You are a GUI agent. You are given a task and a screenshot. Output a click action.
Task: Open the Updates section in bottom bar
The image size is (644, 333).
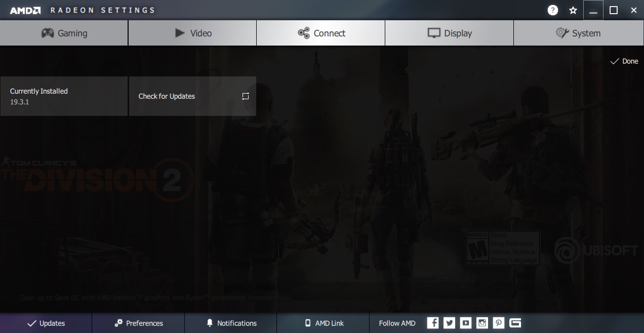(46, 323)
